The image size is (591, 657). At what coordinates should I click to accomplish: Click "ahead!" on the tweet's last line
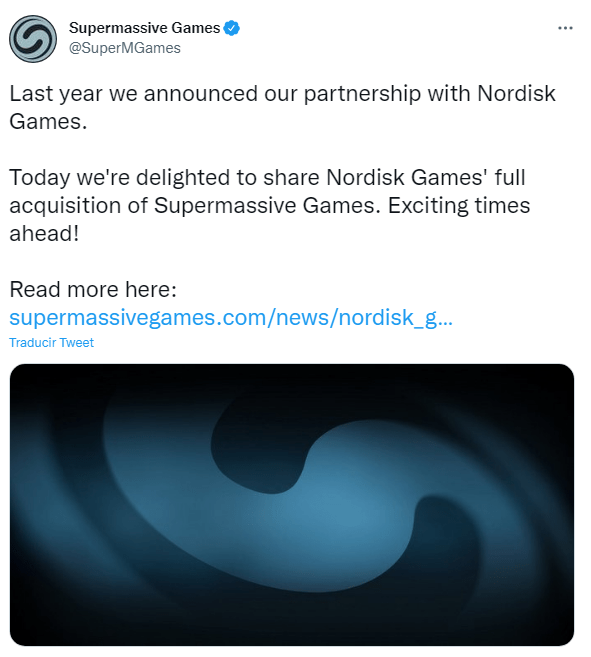[x=44, y=234]
